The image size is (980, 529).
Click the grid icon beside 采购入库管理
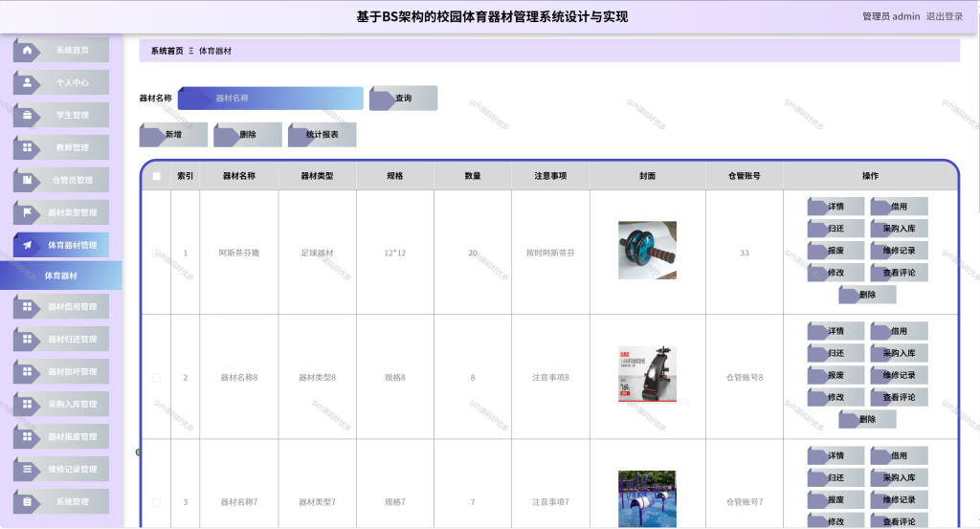[x=27, y=404]
